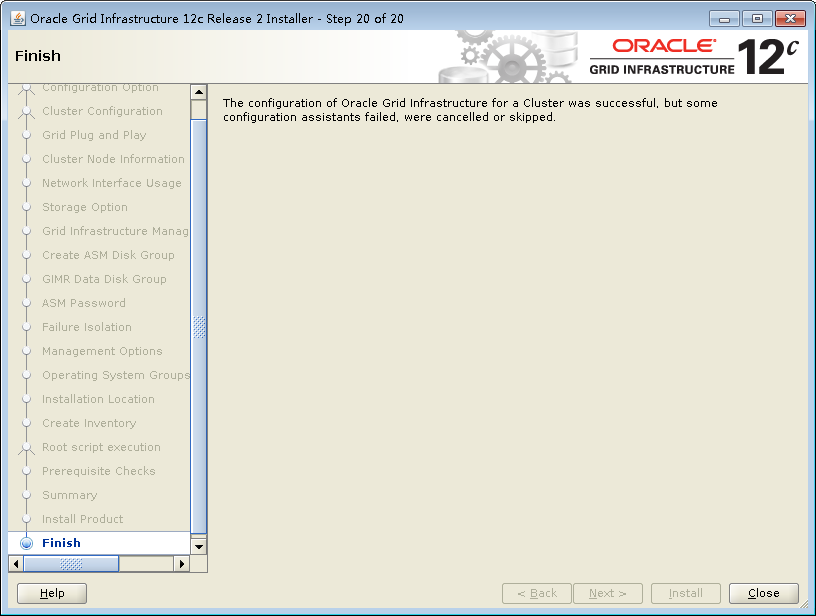The width and height of the screenshot is (816, 616).
Task: Click the disabled Back button
Action: tap(537, 593)
